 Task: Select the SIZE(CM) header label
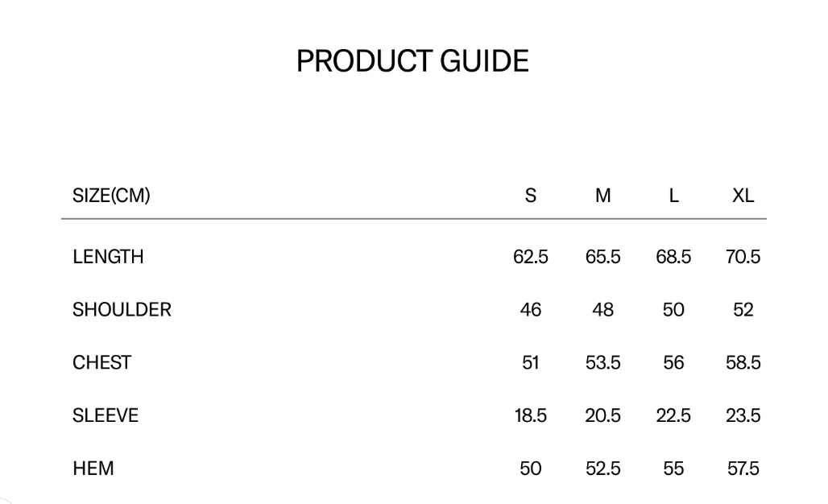click(x=111, y=196)
